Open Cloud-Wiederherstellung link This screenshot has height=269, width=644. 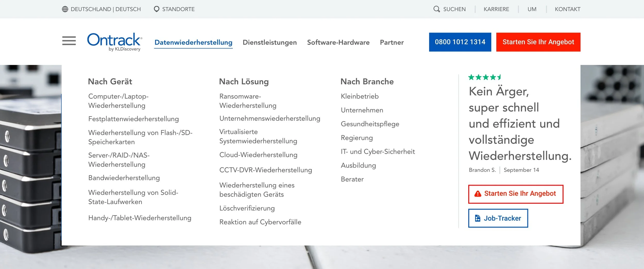258,155
